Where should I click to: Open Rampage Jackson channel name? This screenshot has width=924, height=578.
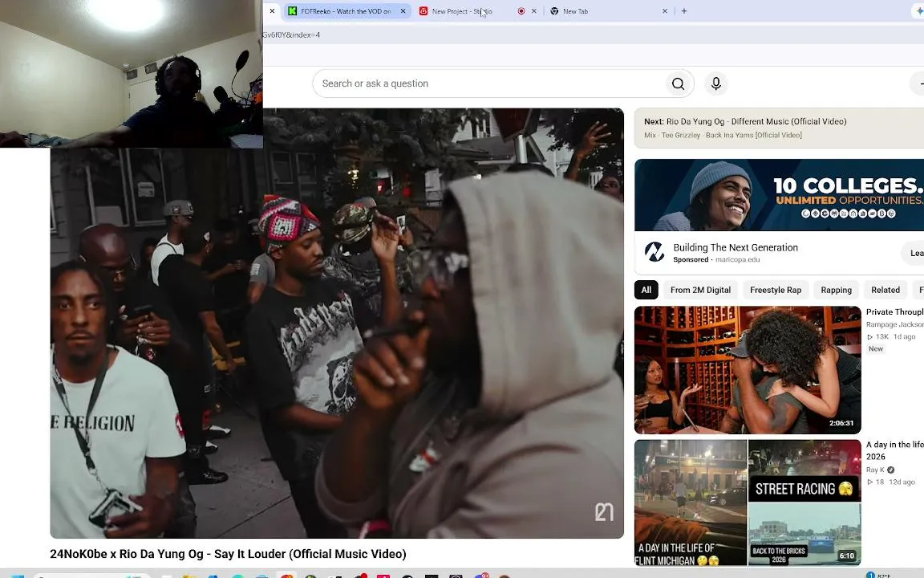click(894, 324)
